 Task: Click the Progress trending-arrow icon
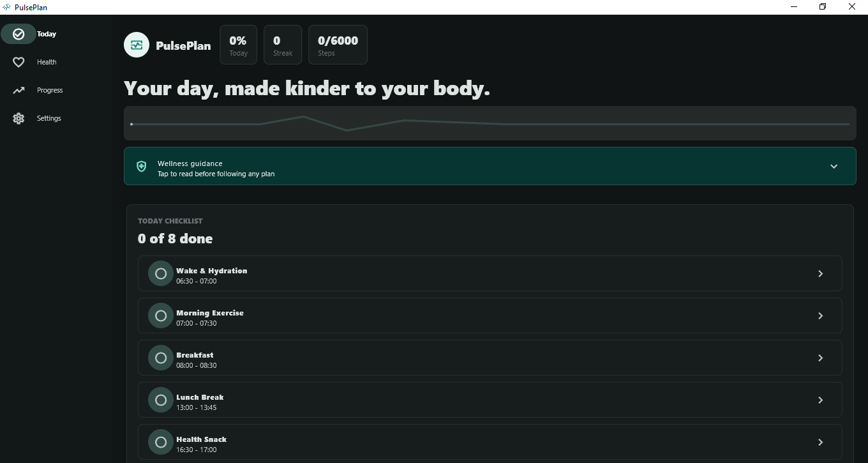(x=19, y=90)
